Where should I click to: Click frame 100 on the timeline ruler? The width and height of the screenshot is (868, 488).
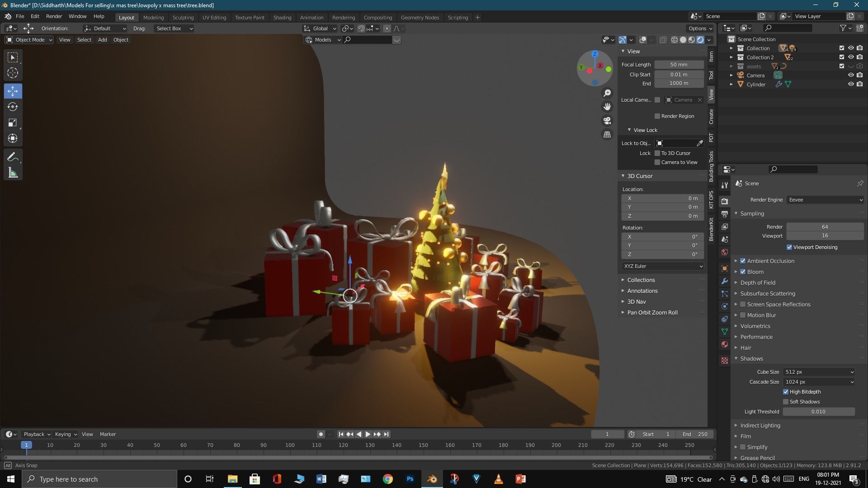coord(290,445)
